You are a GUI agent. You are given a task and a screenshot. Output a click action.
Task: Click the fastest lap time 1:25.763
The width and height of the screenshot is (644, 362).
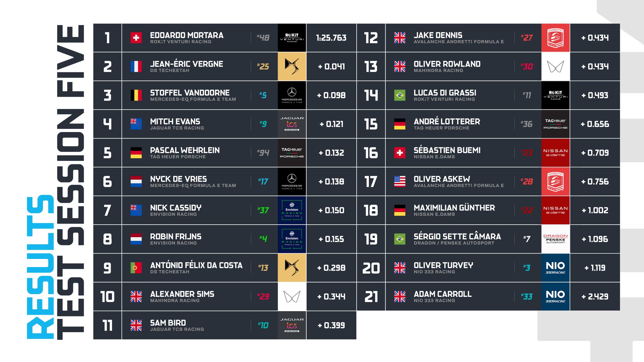click(x=331, y=38)
